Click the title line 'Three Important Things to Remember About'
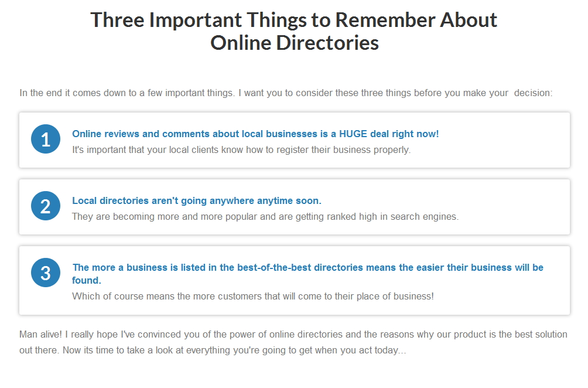 (x=294, y=20)
